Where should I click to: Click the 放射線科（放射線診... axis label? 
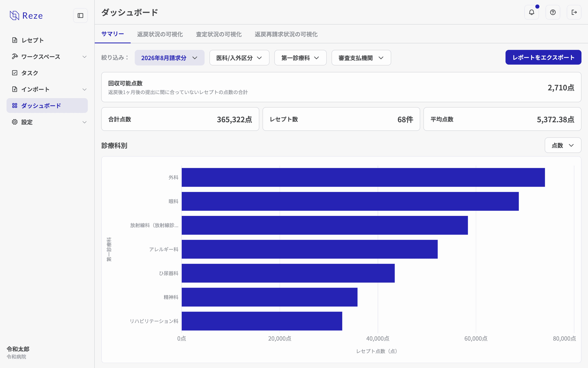coord(154,225)
